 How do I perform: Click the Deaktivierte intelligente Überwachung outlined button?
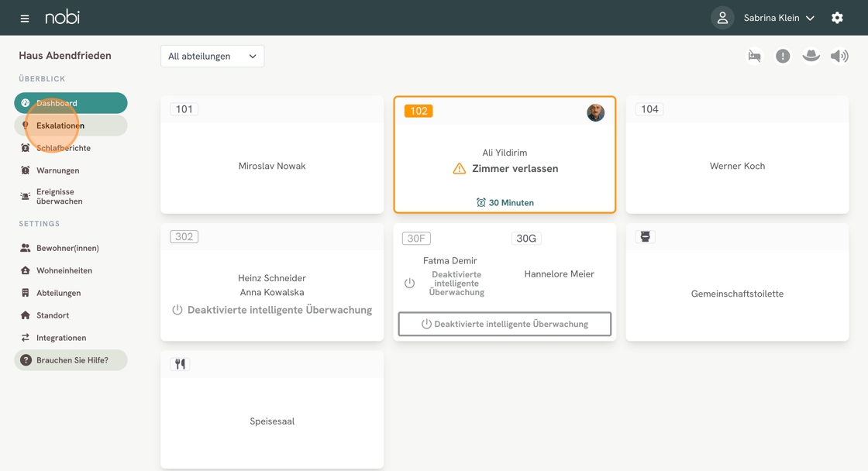505,324
